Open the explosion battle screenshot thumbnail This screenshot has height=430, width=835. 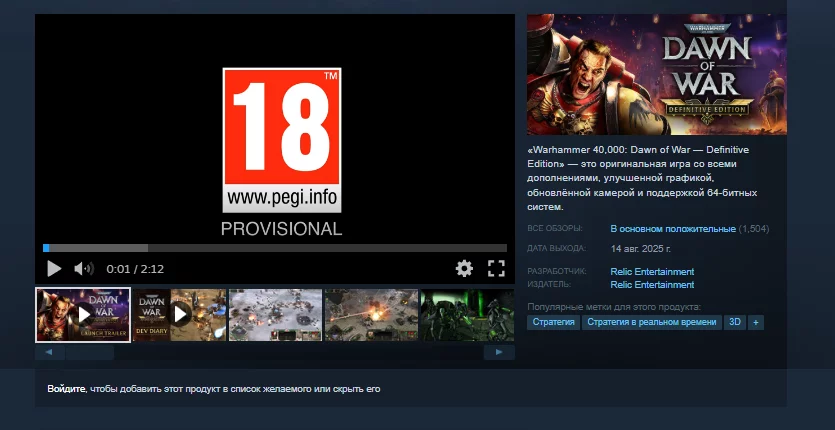(371, 315)
